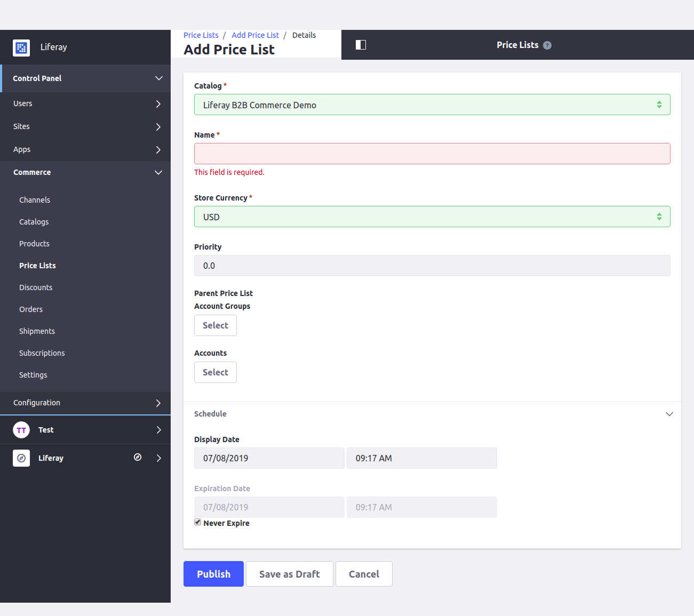694x616 pixels.
Task: Open Commerce Settings in the sidebar
Action: pyautogui.click(x=33, y=375)
